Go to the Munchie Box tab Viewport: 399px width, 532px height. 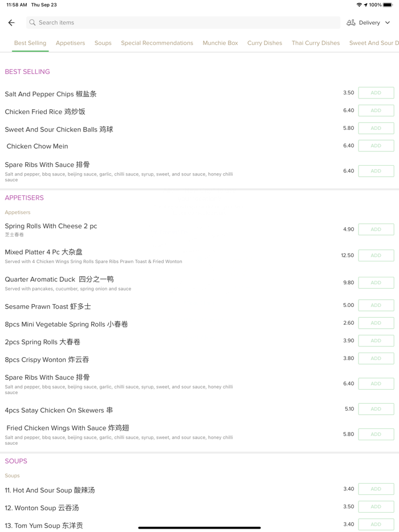(x=220, y=43)
